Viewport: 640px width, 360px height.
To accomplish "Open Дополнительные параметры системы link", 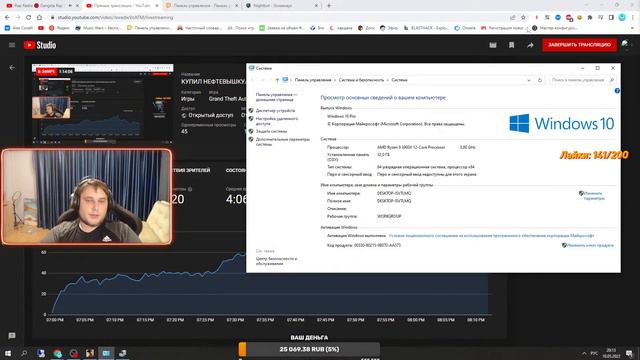I will coord(282,142).
